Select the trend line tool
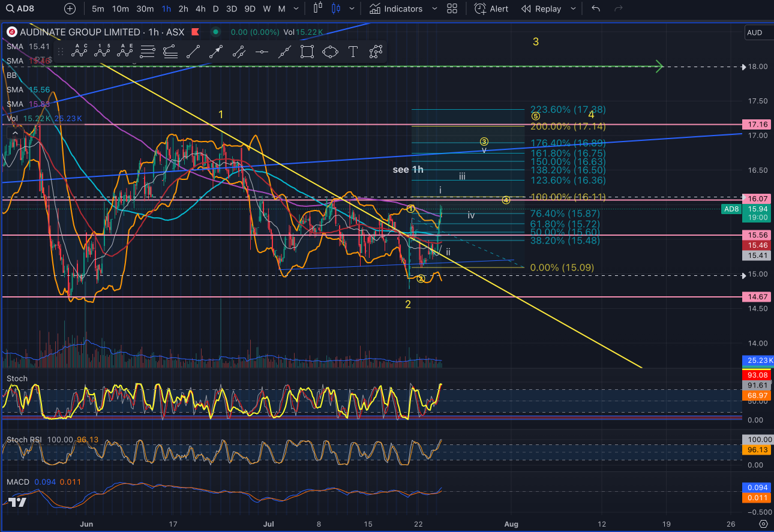Viewport: 774px width, 532px height. 193,52
